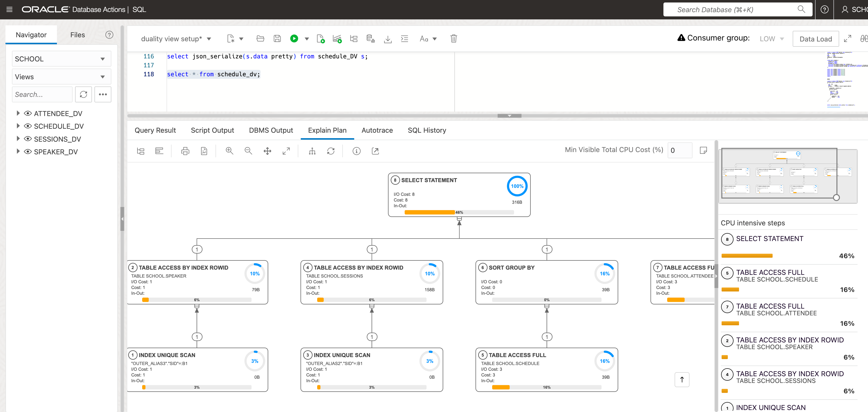This screenshot has height=412, width=868.
Task: Zoom in on the explain plan diagram
Action: [x=229, y=151]
